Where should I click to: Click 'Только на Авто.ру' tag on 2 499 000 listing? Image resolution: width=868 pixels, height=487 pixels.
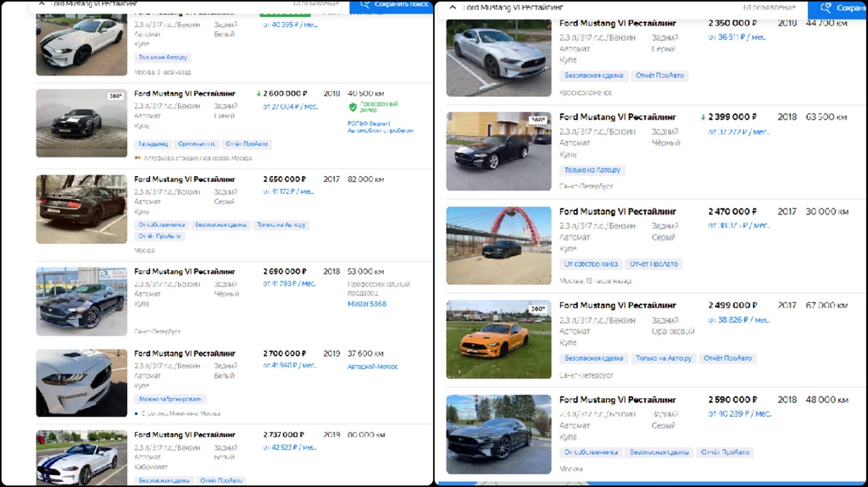(x=664, y=358)
